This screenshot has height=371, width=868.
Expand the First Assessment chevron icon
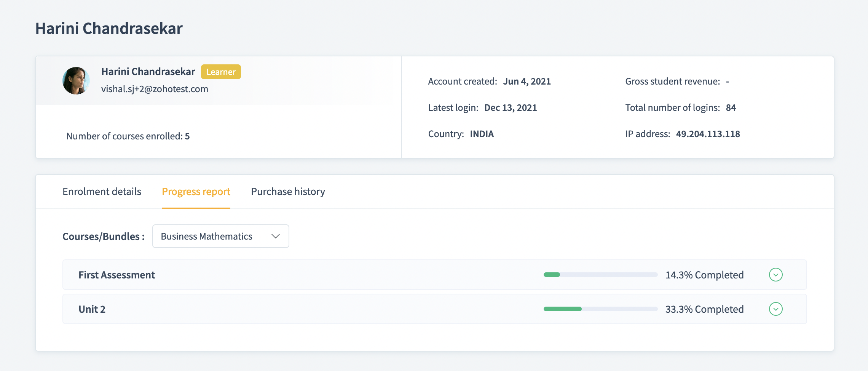tap(775, 275)
